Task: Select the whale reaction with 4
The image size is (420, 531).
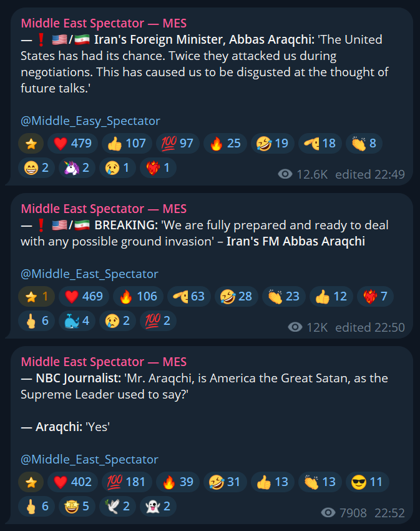Action: pyautogui.click(x=77, y=320)
